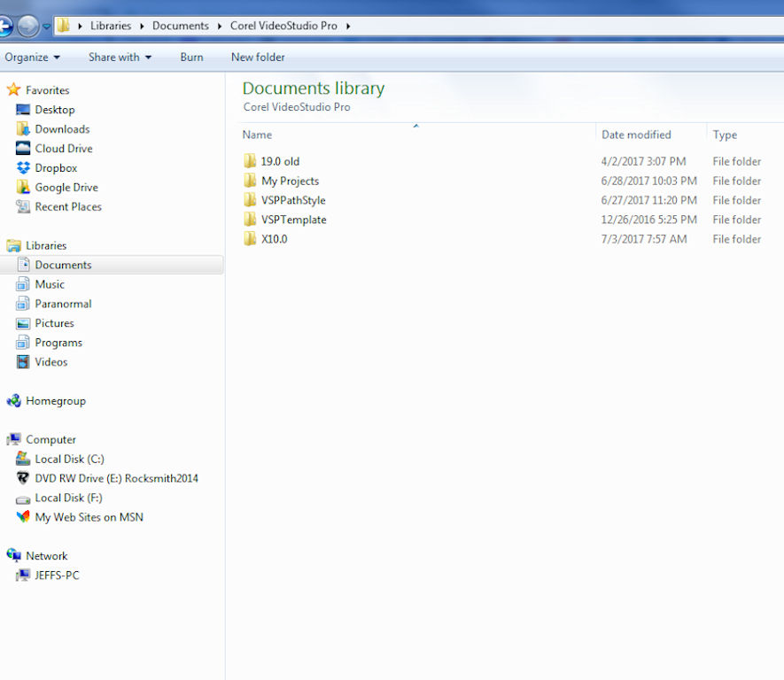Sort by the Name column header
The height and width of the screenshot is (680, 784).
tap(258, 135)
